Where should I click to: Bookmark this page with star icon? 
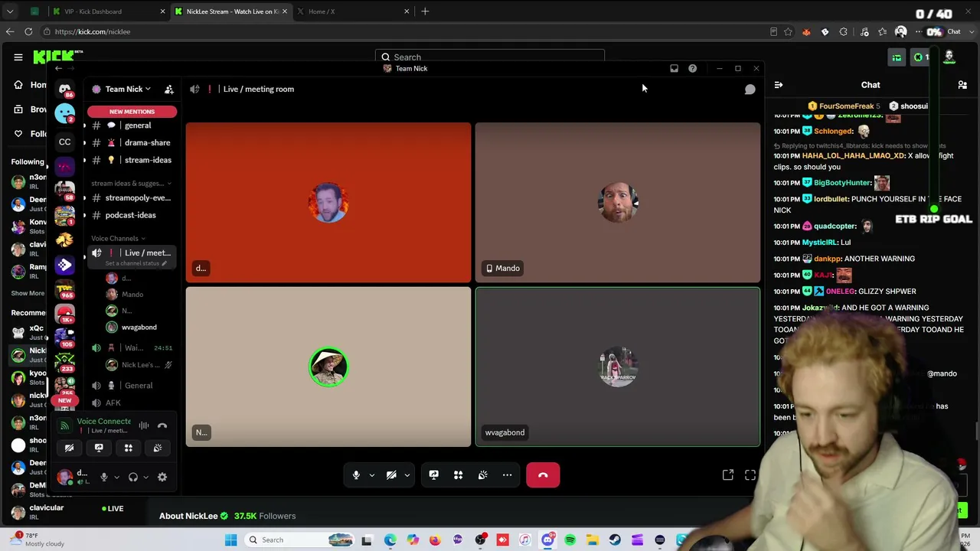tap(788, 31)
